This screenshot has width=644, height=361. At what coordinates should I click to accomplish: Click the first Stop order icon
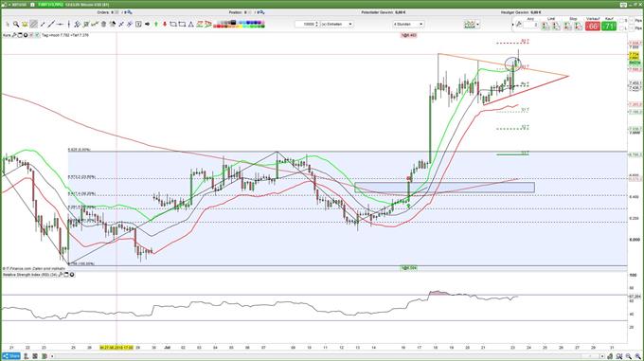click(567, 26)
